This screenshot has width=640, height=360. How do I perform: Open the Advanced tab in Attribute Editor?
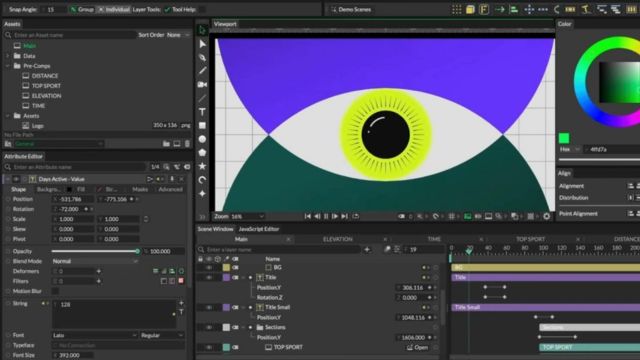point(170,189)
